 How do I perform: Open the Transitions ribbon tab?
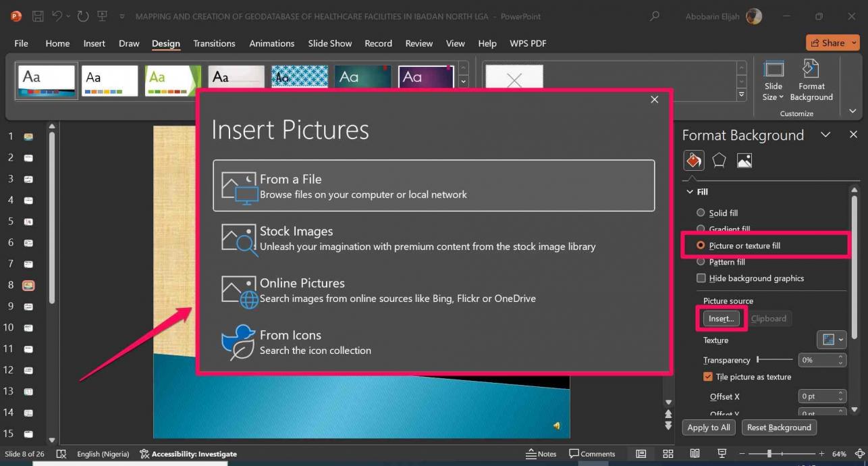tap(214, 43)
